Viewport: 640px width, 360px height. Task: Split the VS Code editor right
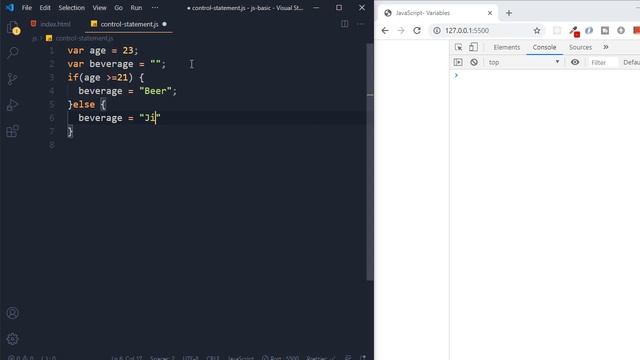click(344, 24)
